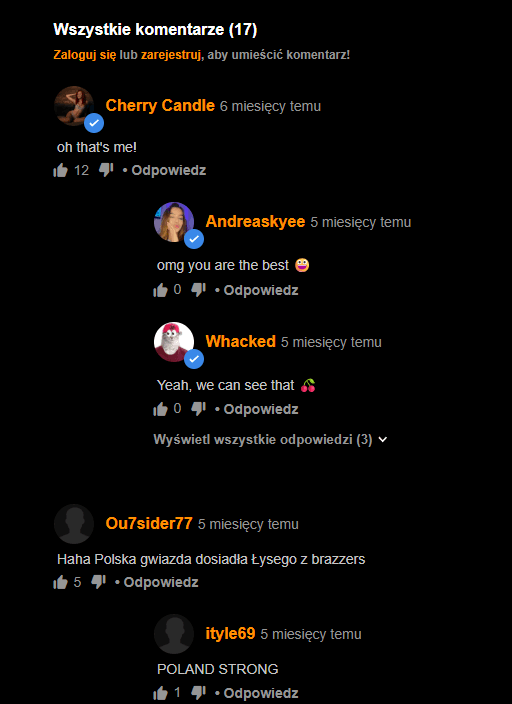Dislike Cherry Candle's comment with thumbs down

tap(106, 170)
